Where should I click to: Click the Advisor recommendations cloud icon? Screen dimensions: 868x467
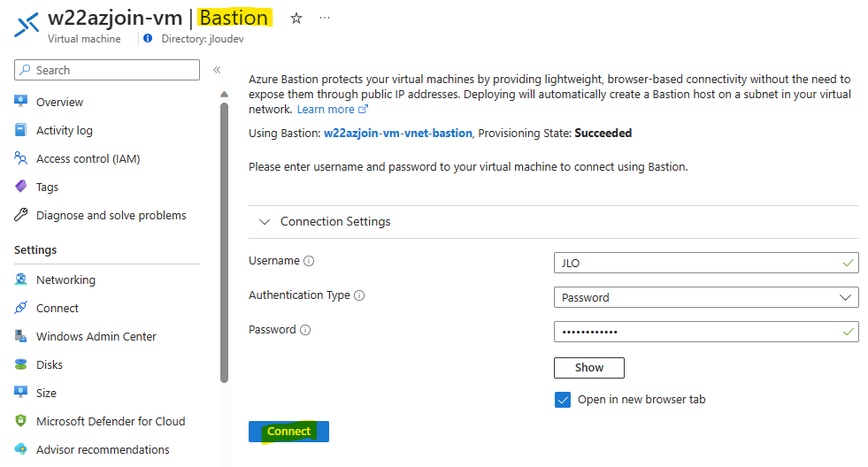pos(20,448)
